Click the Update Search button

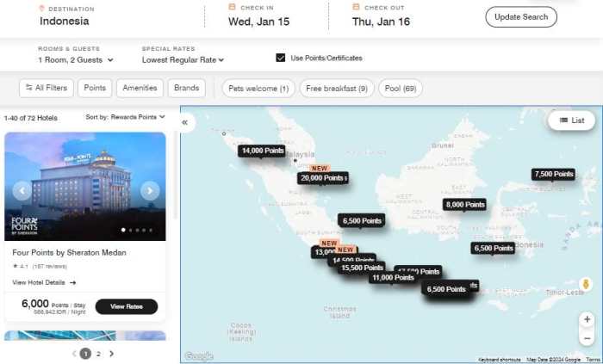click(x=521, y=17)
